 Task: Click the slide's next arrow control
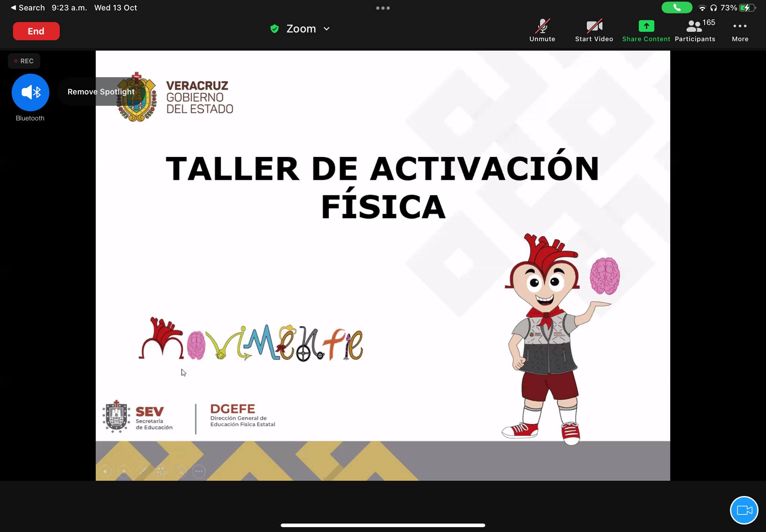pyautogui.click(x=124, y=471)
